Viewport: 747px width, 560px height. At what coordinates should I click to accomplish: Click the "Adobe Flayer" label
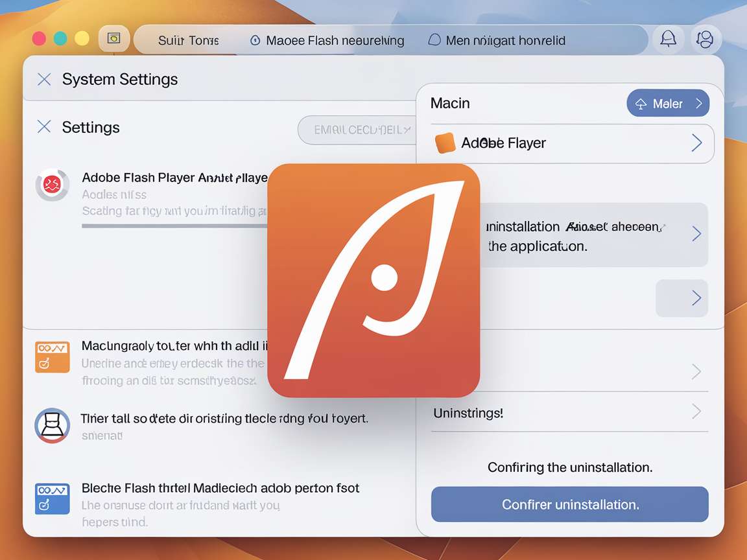click(x=504, y=143)
